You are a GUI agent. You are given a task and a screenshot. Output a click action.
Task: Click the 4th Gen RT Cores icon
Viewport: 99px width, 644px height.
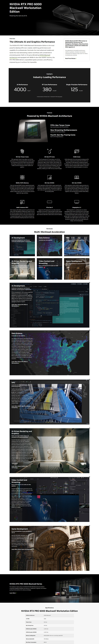tap(49, 151)
